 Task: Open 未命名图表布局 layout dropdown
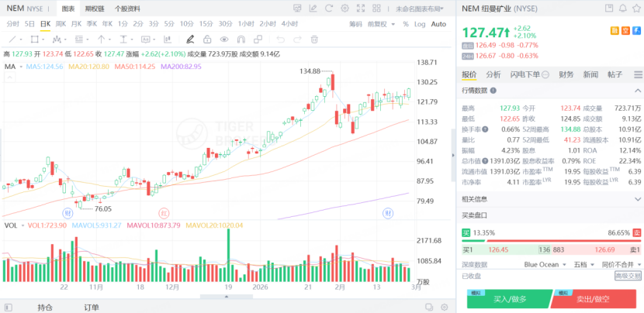pos(420,9)
